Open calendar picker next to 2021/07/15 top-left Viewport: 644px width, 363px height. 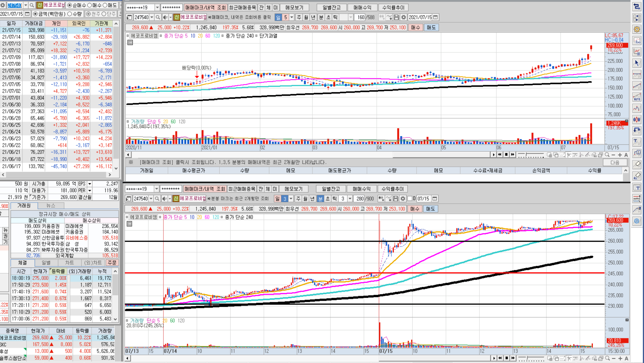point(27,14)
